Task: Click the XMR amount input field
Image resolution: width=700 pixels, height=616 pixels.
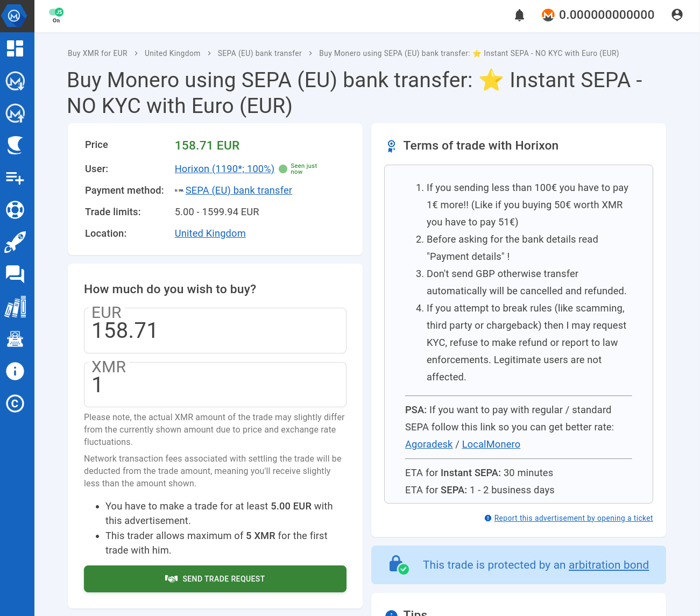Action: [215, 385]
